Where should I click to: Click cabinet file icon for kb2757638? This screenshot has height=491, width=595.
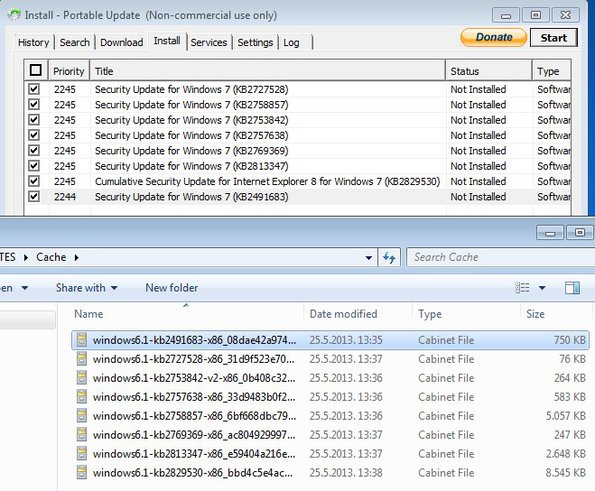pos(82,397)
